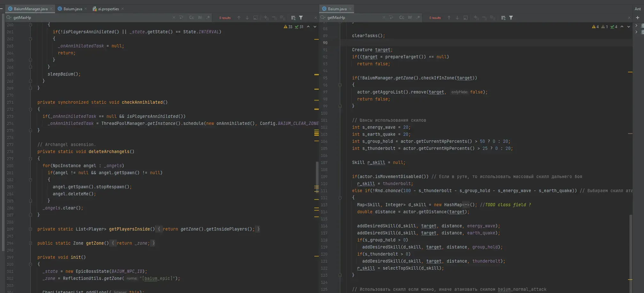Insert new line in right search field
The width and height of the screenshot is (644, 293).
click(x=391, y=18)
